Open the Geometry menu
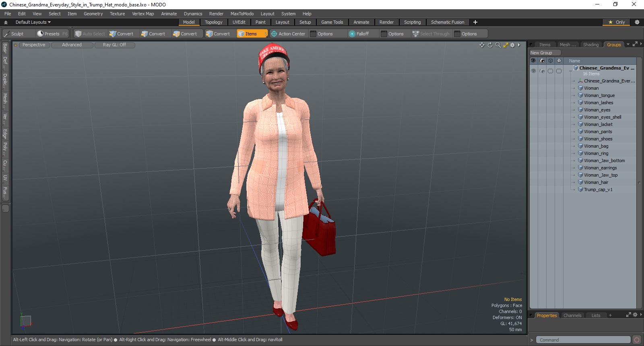Viewport: 644px width, 346px height. pos(93,14)
